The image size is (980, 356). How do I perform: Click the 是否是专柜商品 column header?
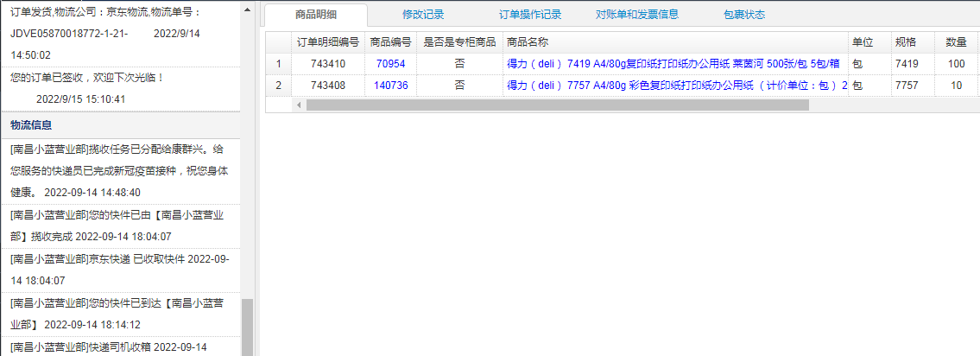(460, 42)
